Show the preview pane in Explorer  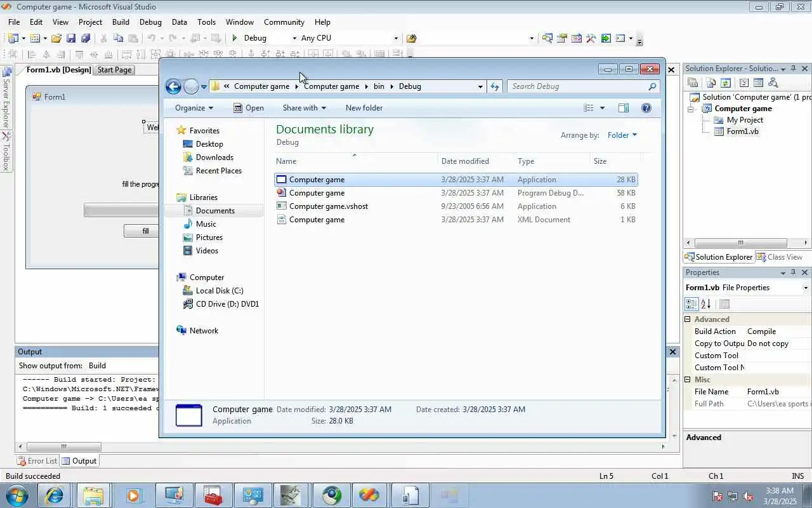(624, 108)
